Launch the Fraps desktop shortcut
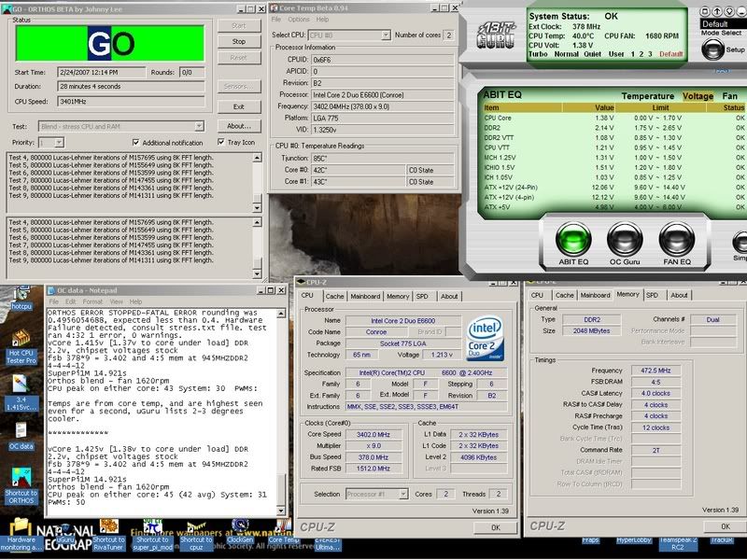Image resolution: width=747 pixels, height=560 pixels. pyautogui.click(x=590, y=540)
